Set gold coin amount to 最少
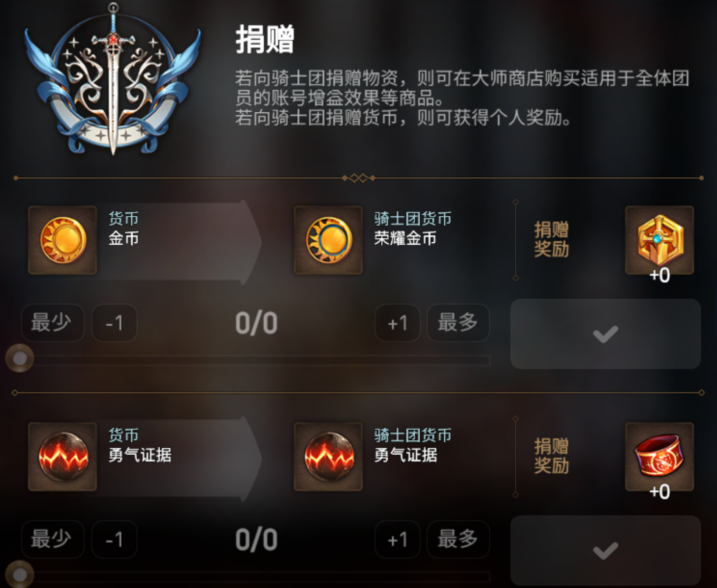The height and width of the screenshot is (588, 717). [52, 322]
